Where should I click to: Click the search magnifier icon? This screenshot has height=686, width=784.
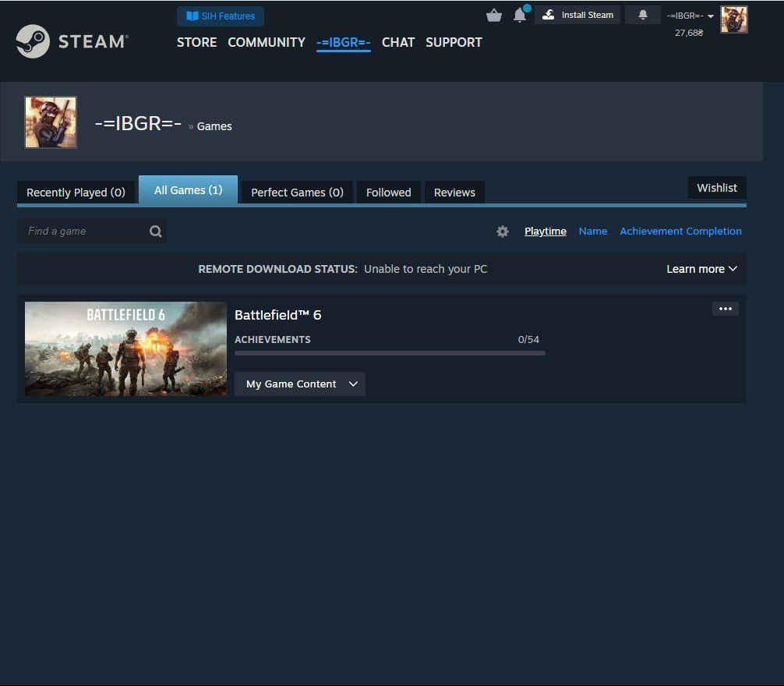click(156, 232)
